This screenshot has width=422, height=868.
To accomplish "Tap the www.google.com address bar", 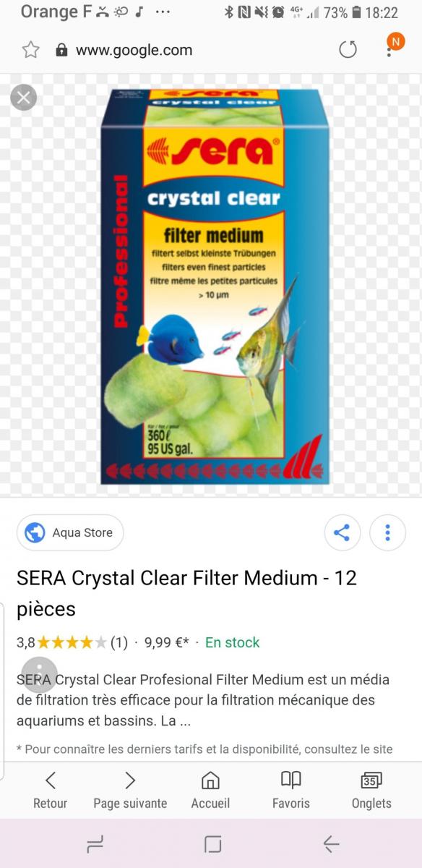I will click(x=134, y=50).
